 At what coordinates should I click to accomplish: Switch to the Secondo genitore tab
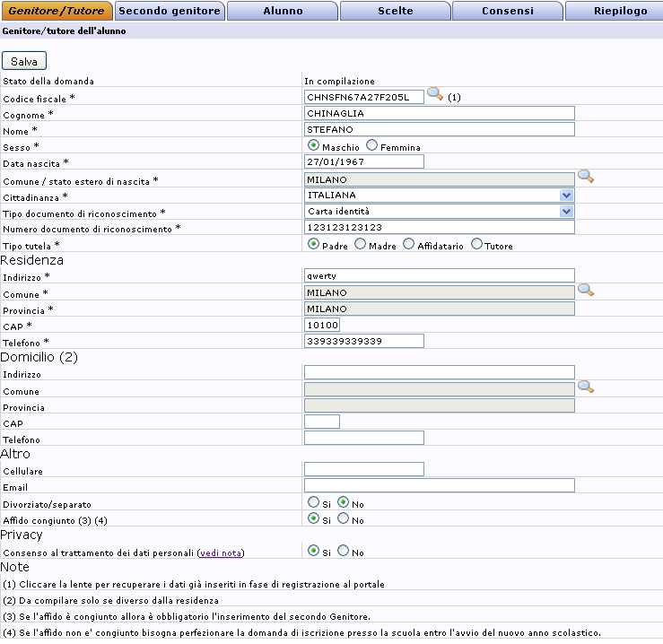coord(170,11)
